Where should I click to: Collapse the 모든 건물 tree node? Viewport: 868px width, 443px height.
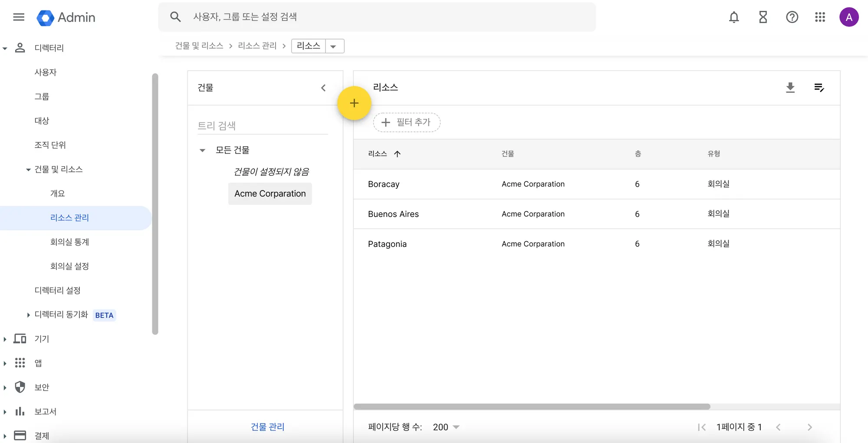pos(202,151)
